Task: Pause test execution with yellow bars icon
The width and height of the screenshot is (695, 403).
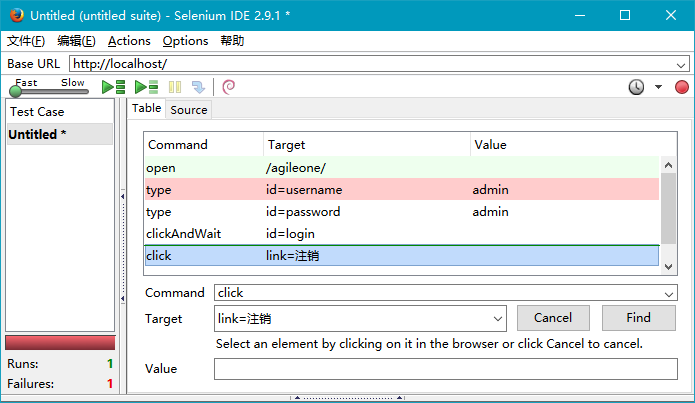Action: (175, 87)
